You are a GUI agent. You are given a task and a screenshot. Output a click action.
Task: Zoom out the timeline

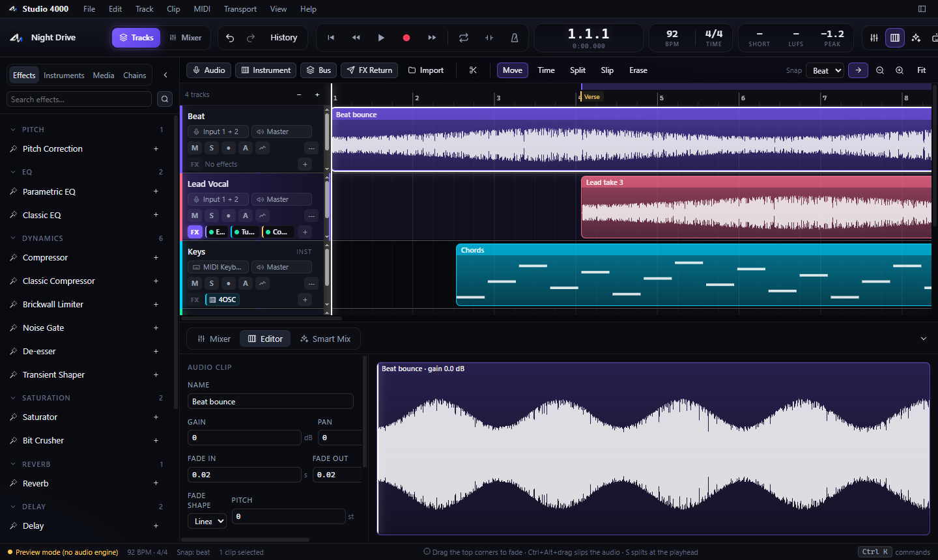(880, 70)
